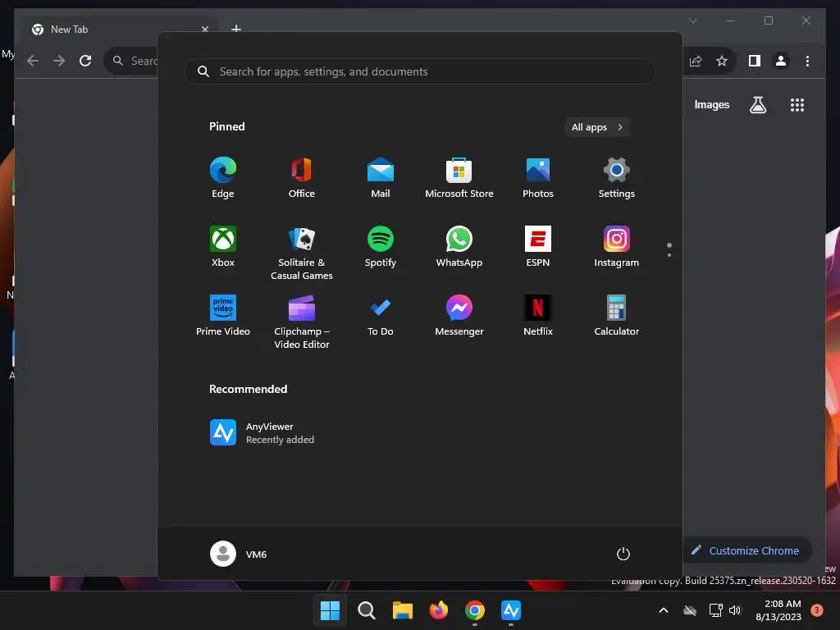The height and width of the screenshot is (630, 840).
Task: Share this page in Chrome
Action: click(696, 61)
